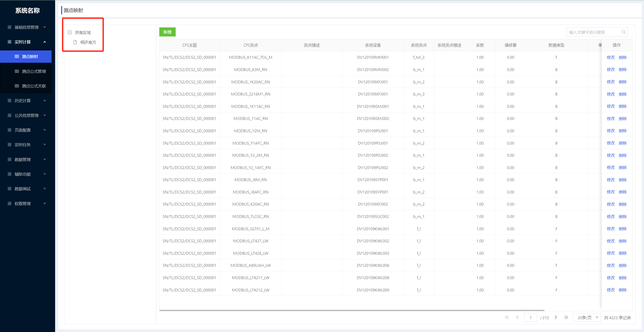Click the grid icon beside 辅助功能
The width and height of the screenshot is (644, 332).
click(10, 174)
